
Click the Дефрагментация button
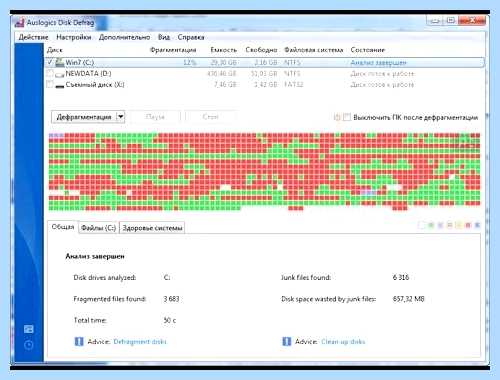click(84, 117)
